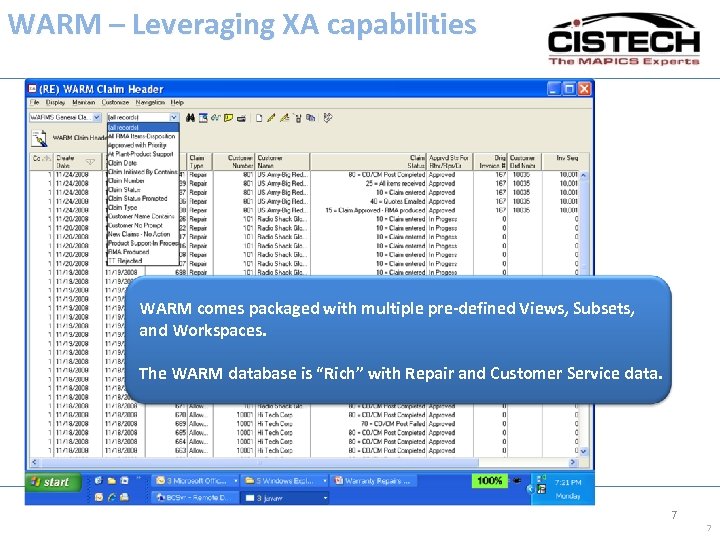Screen dimensions: 720x540
Task: Click the Copy toolbar icon
Action: [311, 118]
